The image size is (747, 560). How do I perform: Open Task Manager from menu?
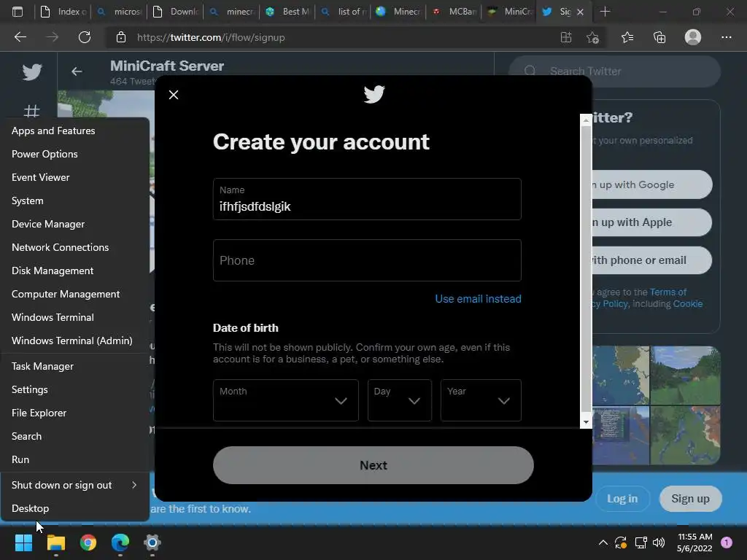click(x=75, y=366)
